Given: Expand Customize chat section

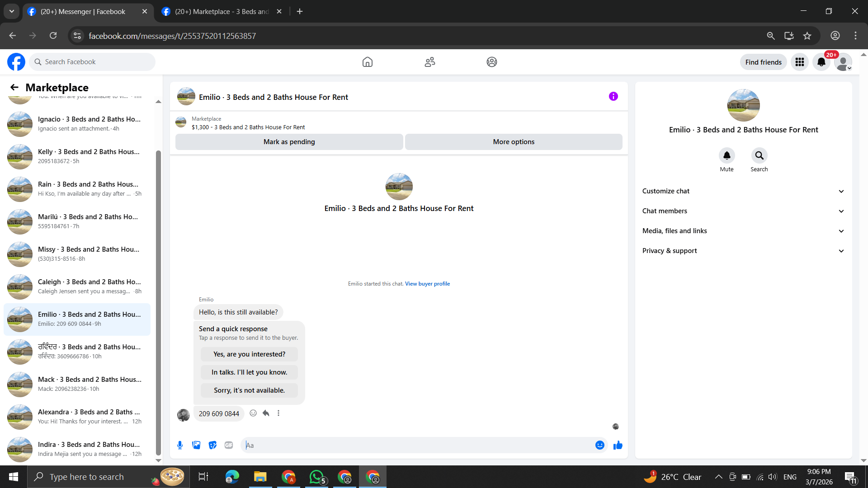Looking at the screenshot, I should (743, 191).
